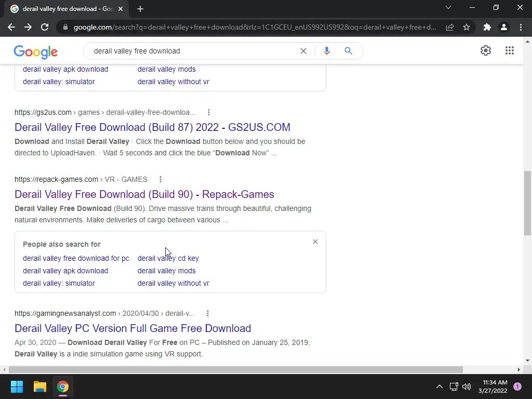This screenshot has width=532, height=399.
Task: Click the Chrome icon on the taskbar
Action: (x=63, y=387)
